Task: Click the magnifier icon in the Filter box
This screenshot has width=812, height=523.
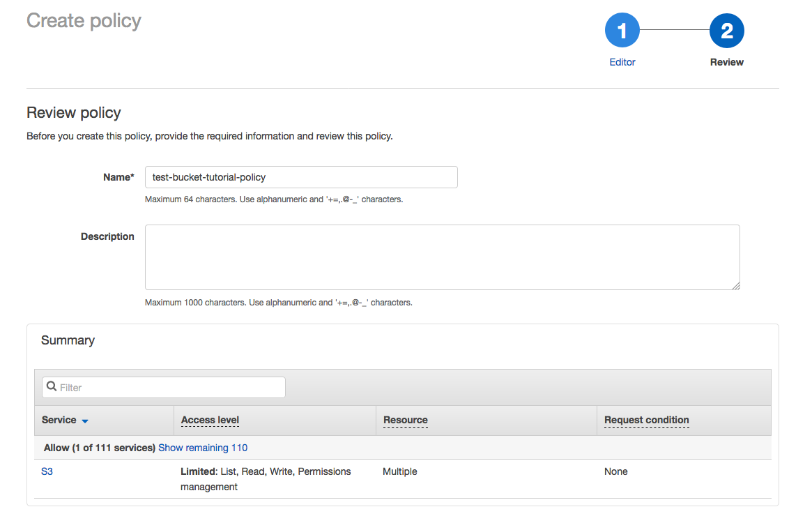Action: click(x=52, y=387)
